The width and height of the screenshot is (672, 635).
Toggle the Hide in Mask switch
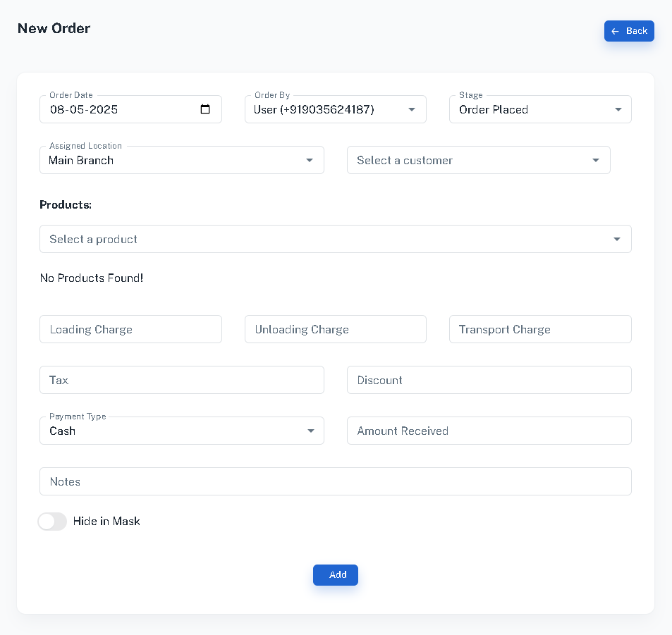point(52,521)
